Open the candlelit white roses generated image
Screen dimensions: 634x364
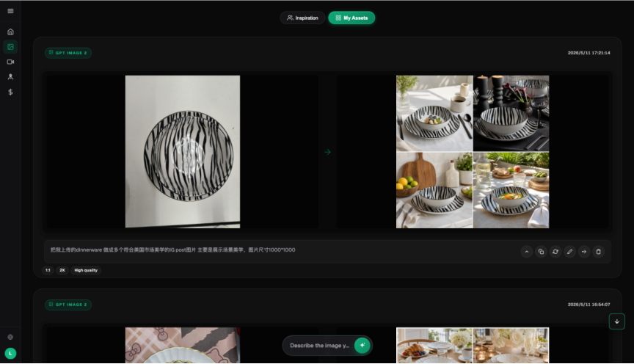point(511,345)
